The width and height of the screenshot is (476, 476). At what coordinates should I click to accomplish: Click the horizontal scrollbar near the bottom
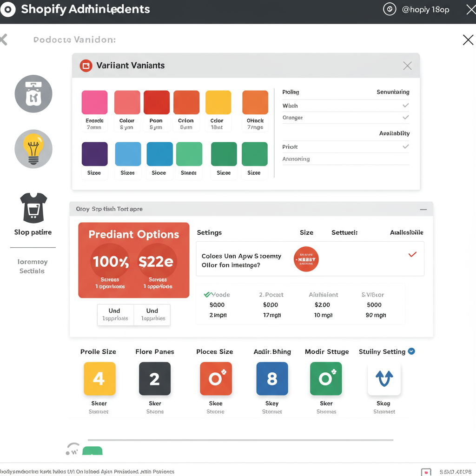(x=240, y=440)
